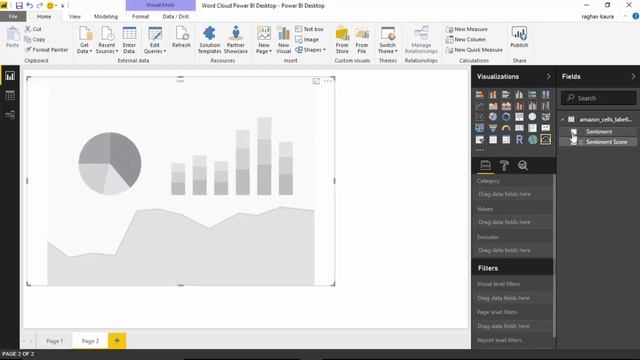Screen dimensions: 640x360
Task: Import custom visual From Store
Action: coord(342,40)
